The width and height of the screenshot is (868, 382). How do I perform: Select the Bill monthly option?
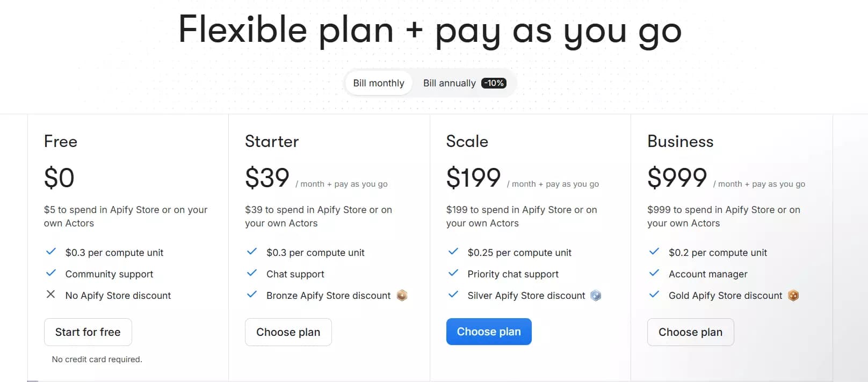click(x=378, y=83)
